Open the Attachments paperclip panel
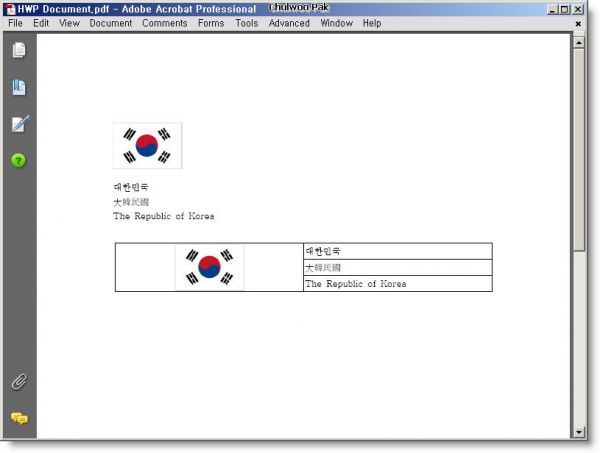The image size is (600, 453). click(x=19, y=381)
